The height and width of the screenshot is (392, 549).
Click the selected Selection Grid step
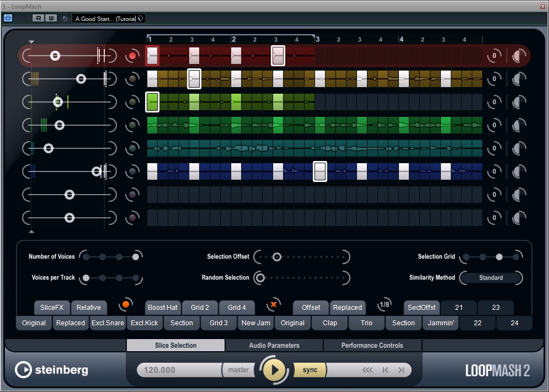coord(499,257)
